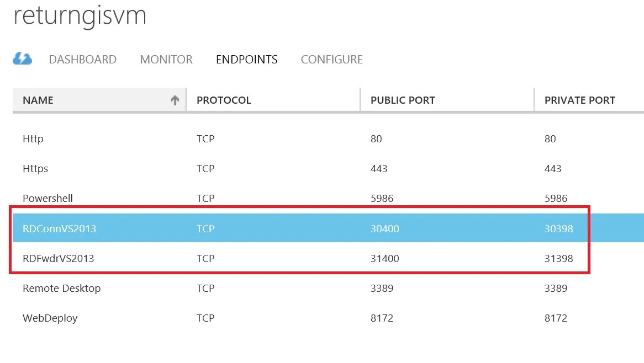Select the ENDPOINTS tab
Viewport: 644px width, 363px height.
[x=246, y=60]
